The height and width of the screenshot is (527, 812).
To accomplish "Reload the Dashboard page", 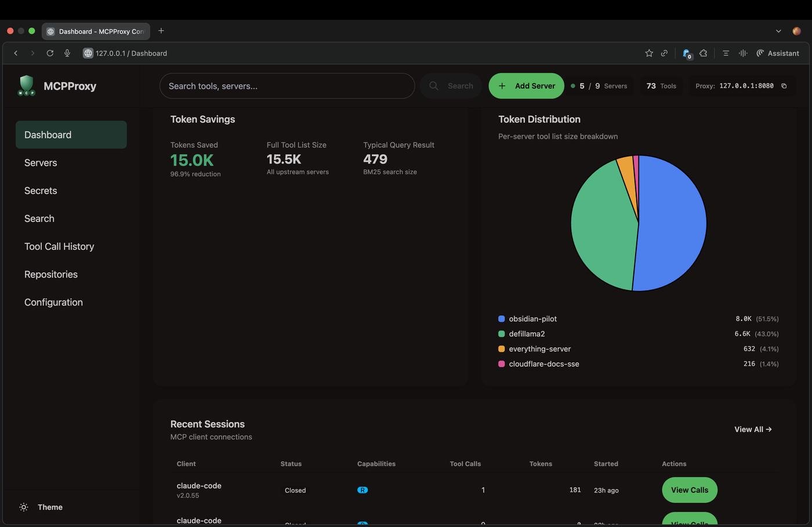I will 50,53.
